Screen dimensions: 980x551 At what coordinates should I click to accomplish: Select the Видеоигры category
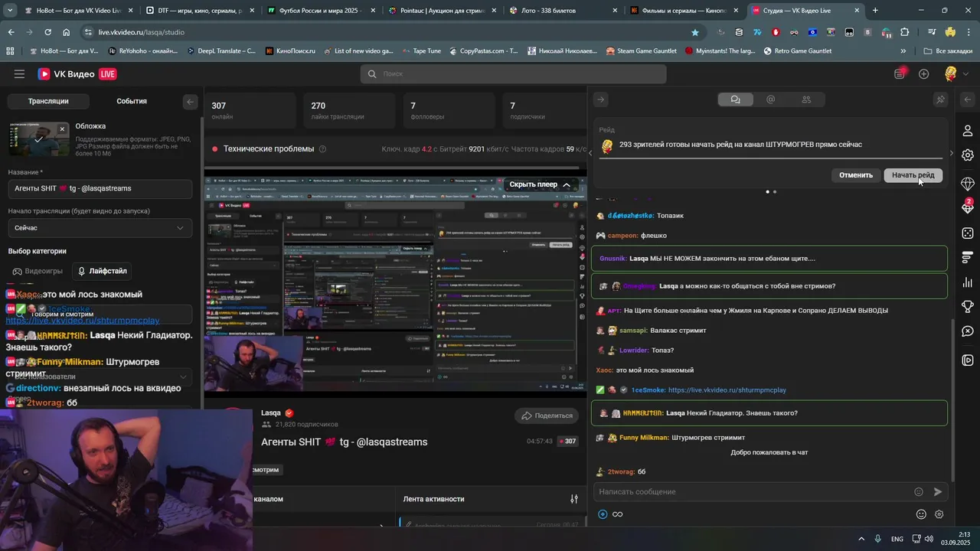click(x=38, y=271)
